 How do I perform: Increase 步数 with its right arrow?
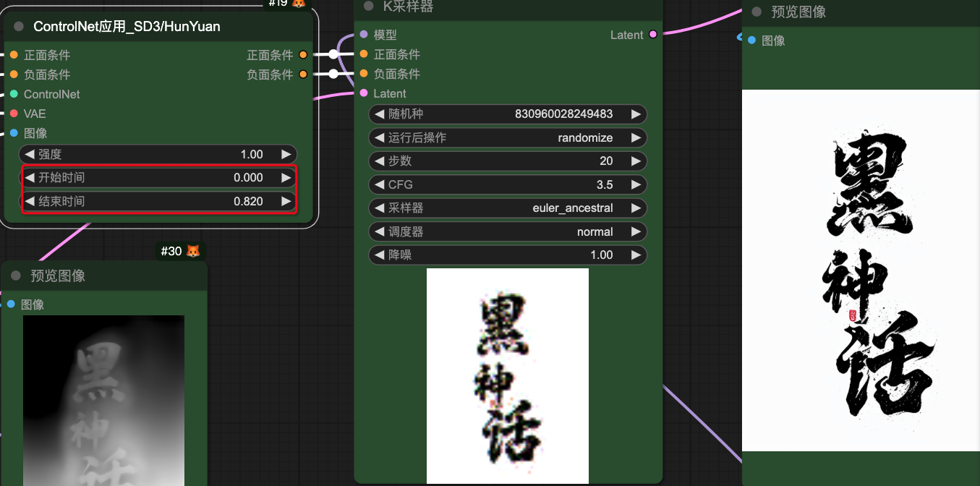(636, 161)
